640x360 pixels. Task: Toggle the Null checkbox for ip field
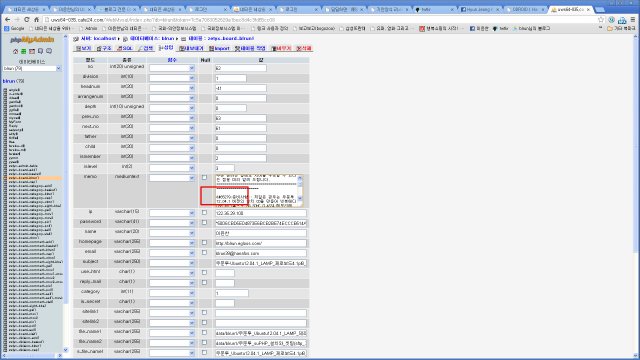click(x=204, y=213)
